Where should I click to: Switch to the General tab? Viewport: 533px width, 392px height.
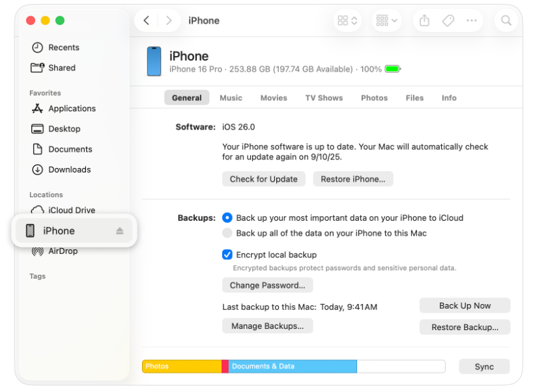[x=186, y=98]
